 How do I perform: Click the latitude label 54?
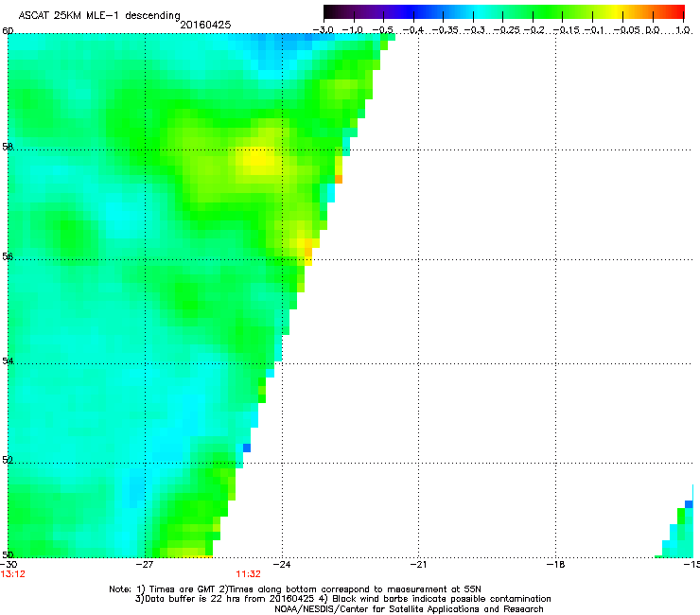pyautogui.click(x=8, y=360)
